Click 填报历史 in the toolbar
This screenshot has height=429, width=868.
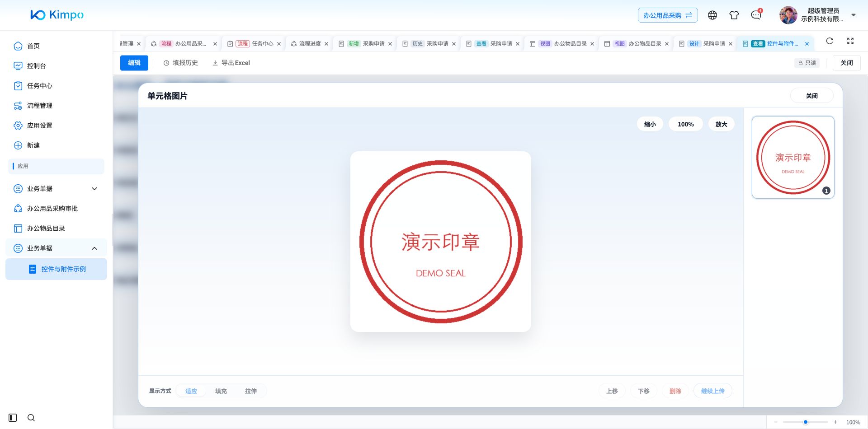tap(181, 63)
